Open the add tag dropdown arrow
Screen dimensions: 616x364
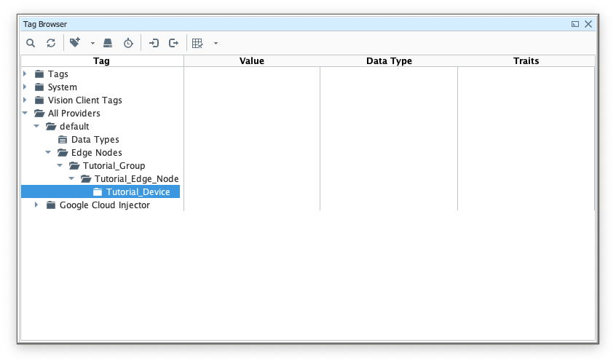[x=92, y=44]
